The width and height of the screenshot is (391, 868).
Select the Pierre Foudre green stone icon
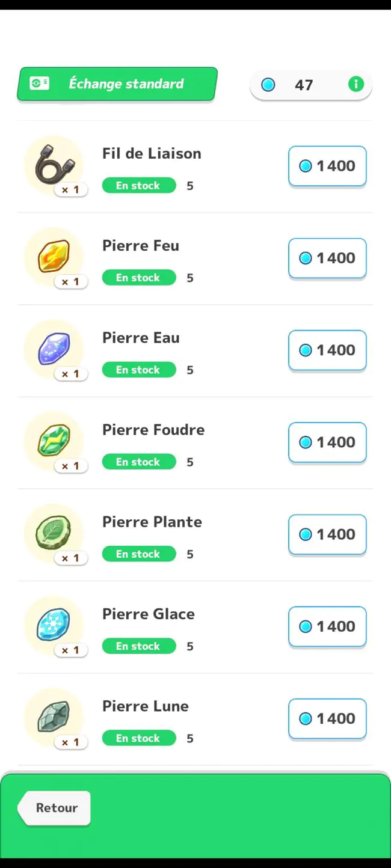(54, 441)
